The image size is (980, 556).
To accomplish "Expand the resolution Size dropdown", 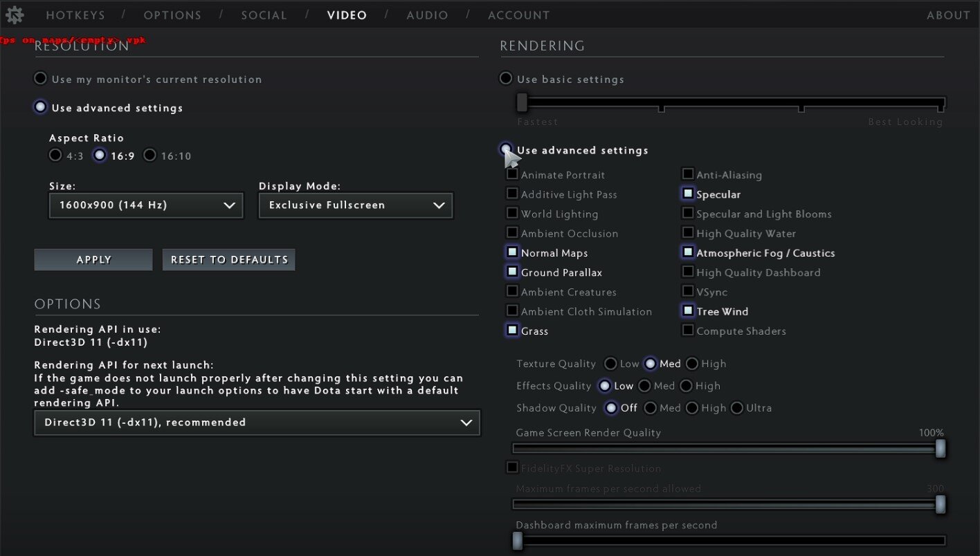I will pos(146,205).
